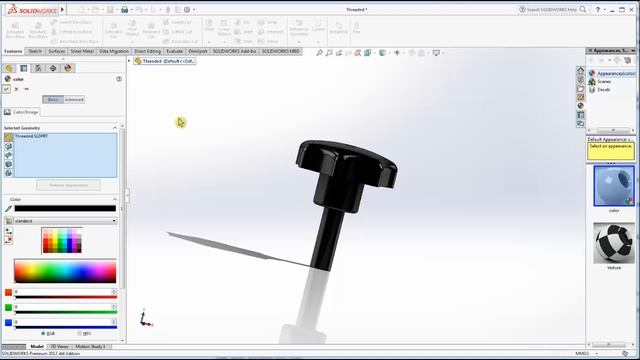Viewport: 640px width, 360px height.
Task: Select the surfaces filter icon
Action: (9, 156)
